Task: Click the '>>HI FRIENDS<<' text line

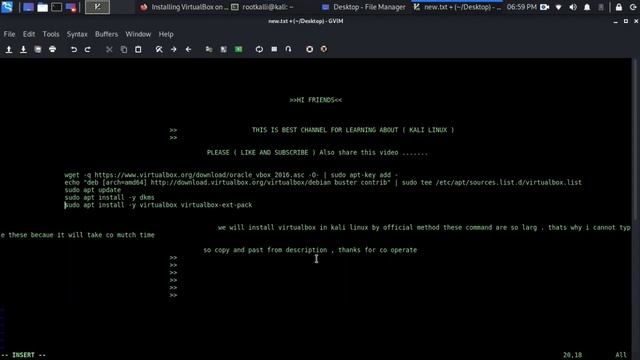Action: 316,100
